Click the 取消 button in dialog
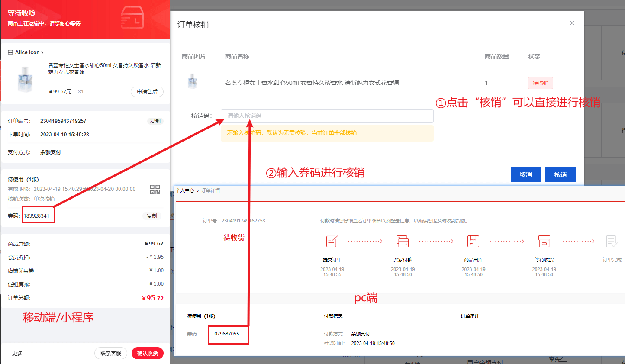 point(526,174)
